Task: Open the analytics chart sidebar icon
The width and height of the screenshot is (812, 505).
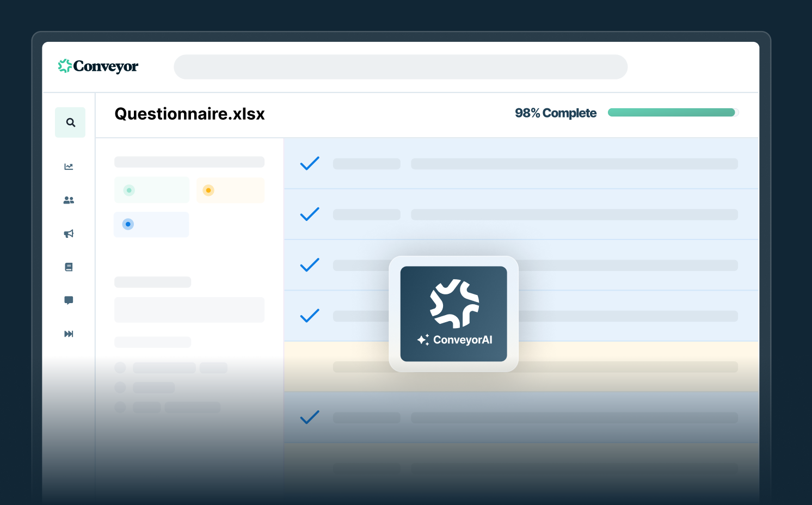Action: [69, 167]
